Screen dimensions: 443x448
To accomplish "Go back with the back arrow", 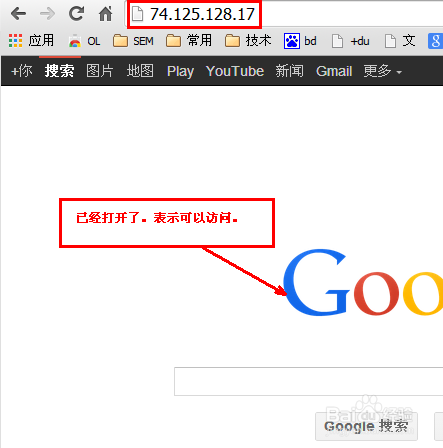I will pos(18,14).
